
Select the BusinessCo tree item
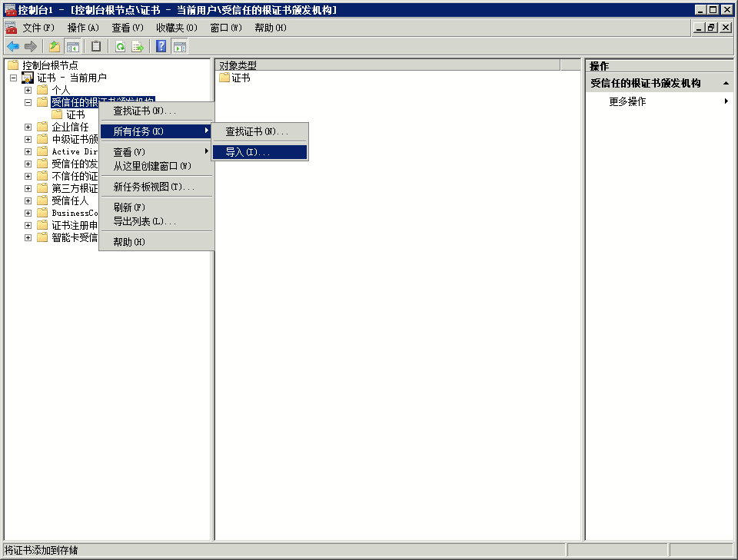coord(75,213)
